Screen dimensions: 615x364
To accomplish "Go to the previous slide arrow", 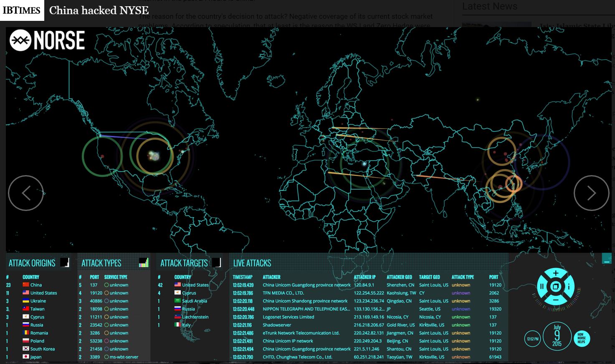I will (x=26, y=193).
